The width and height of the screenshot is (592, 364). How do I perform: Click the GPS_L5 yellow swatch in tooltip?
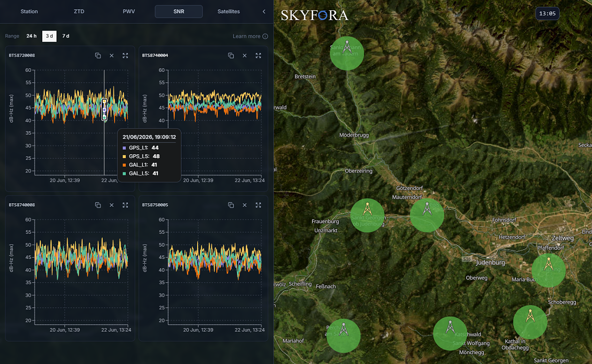tap(124, 156)
